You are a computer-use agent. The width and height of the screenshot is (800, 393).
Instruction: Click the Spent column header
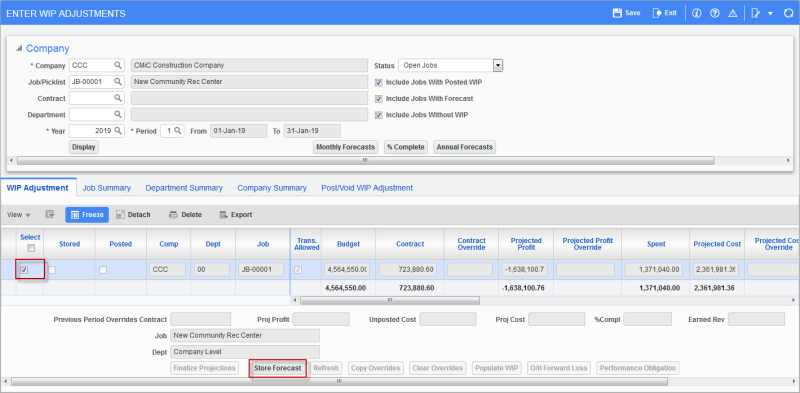click(656, 244)
